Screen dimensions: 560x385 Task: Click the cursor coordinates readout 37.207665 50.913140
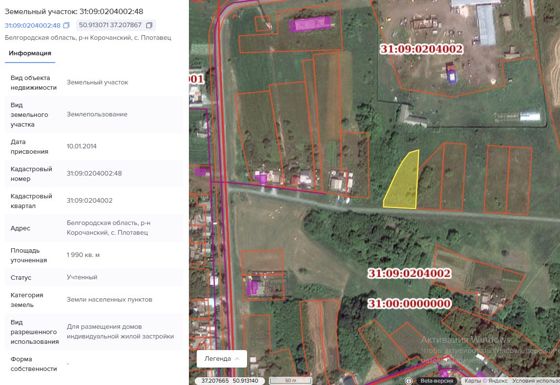230,381
